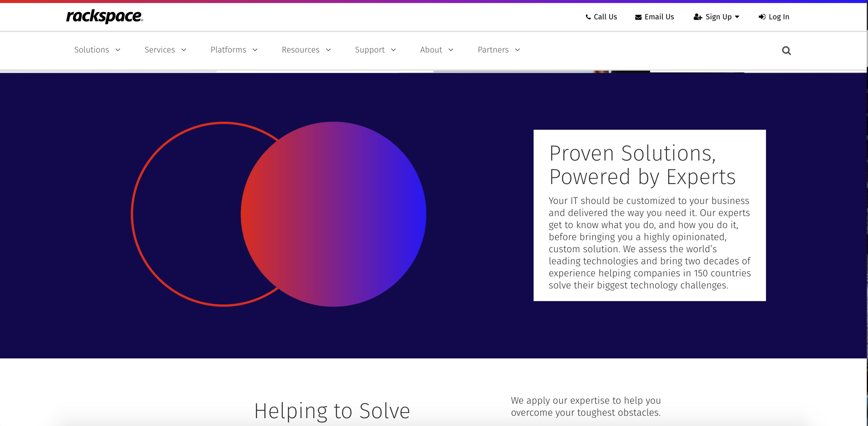Image resolution: width=868 pixels, height=426 pixels.
Task: Click the rackspace logo
Action: (105, 16)
